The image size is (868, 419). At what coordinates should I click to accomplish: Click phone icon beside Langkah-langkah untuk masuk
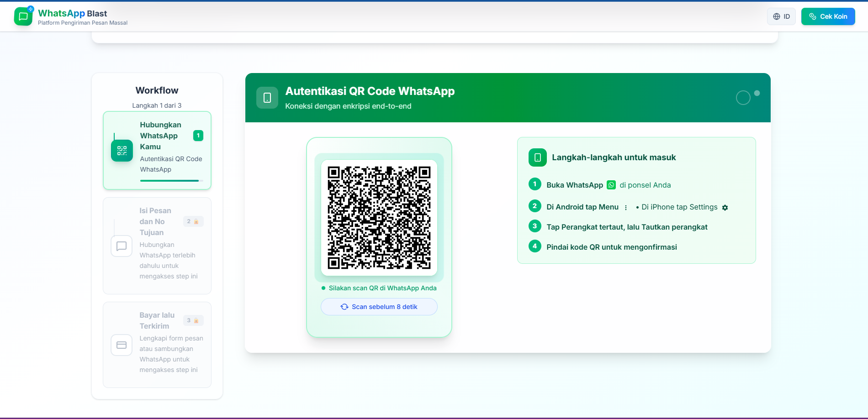click(x=538, y=157)
